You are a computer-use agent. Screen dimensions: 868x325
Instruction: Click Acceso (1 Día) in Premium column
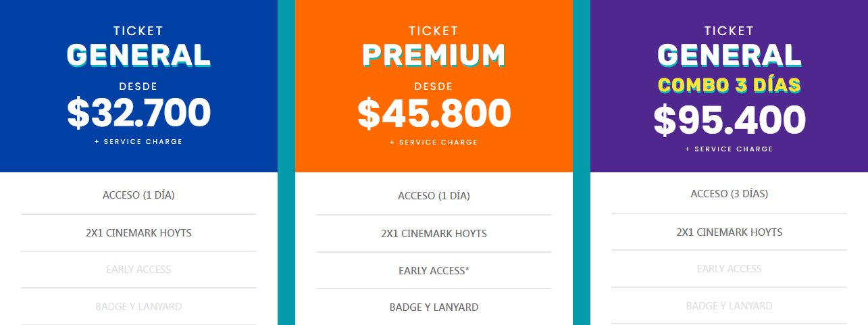coord(434,196)
